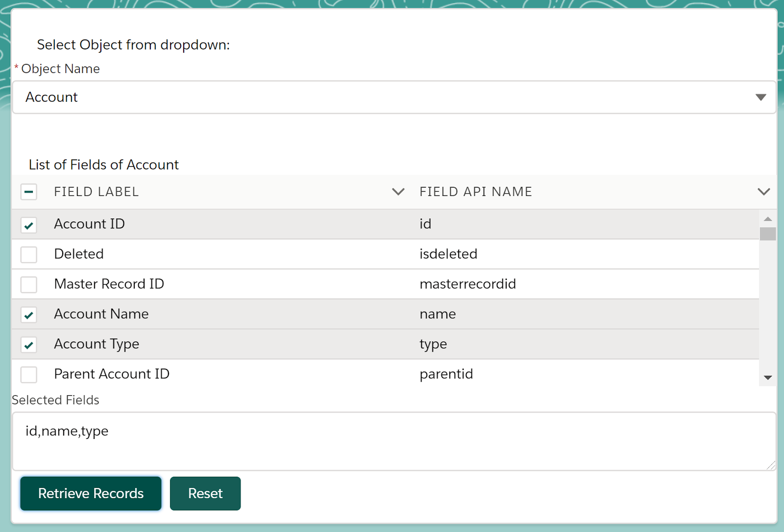Viewport: 784px width, 532px height.
Task: Sort by the Field API Name header
Action: 475,192
